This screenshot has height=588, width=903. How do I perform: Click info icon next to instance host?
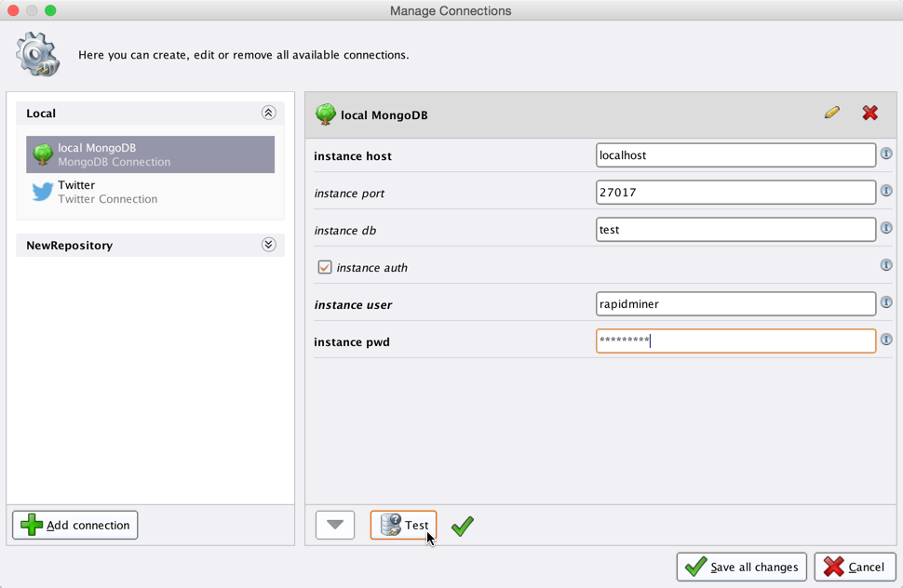point(886,154)
